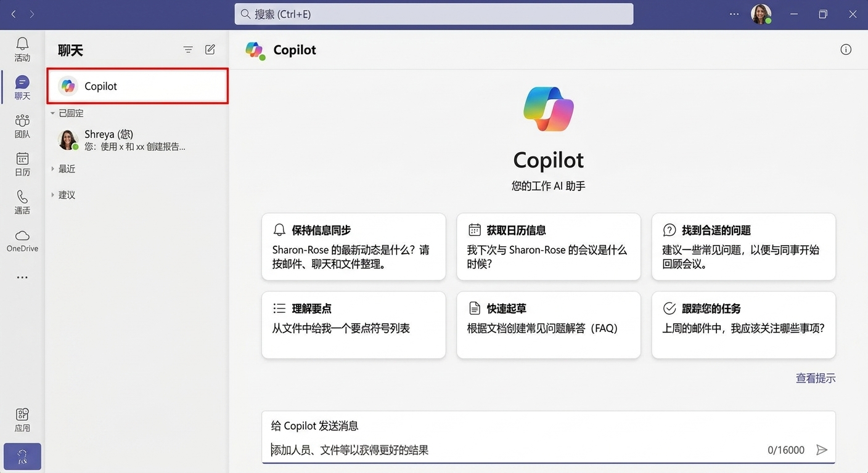868x473 pixels.
Task: Open the filter icon in chat header
Action: point(188,50)
